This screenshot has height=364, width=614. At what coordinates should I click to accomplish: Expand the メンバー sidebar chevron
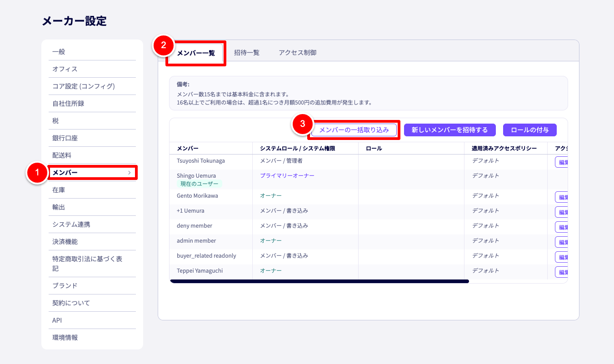pyautogui.click(x=130, y=173)
